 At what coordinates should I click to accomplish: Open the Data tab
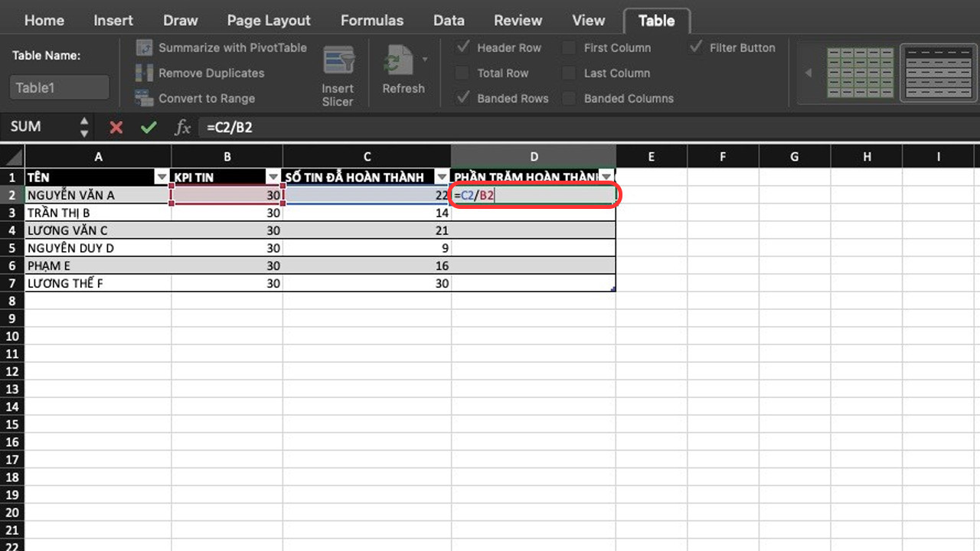pos(449,21)
